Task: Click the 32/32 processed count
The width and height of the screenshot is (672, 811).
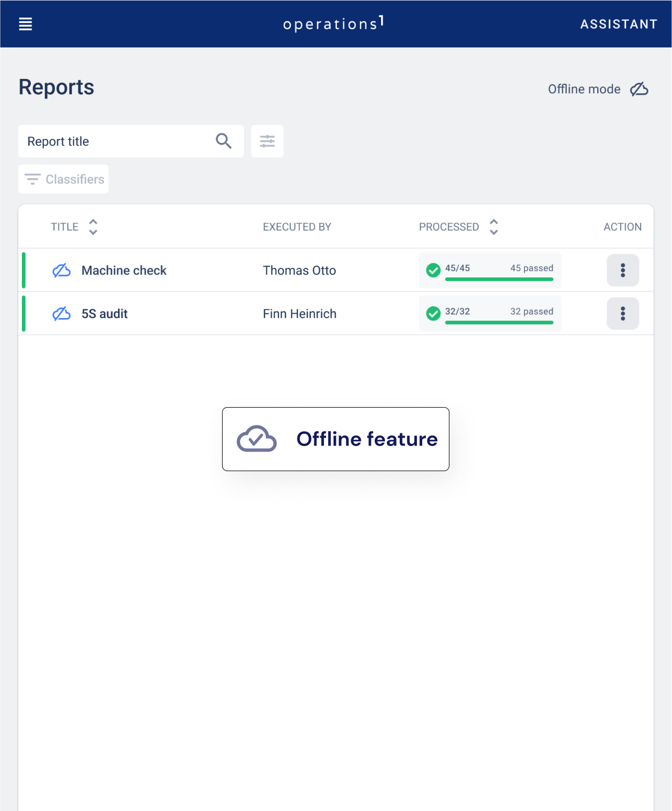Action: [x=457, y=311]
